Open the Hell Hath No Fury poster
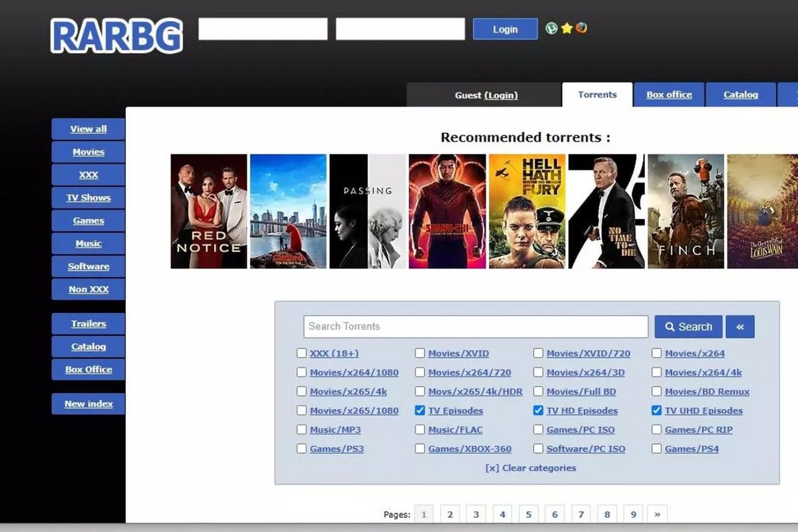 click(527, 211)
